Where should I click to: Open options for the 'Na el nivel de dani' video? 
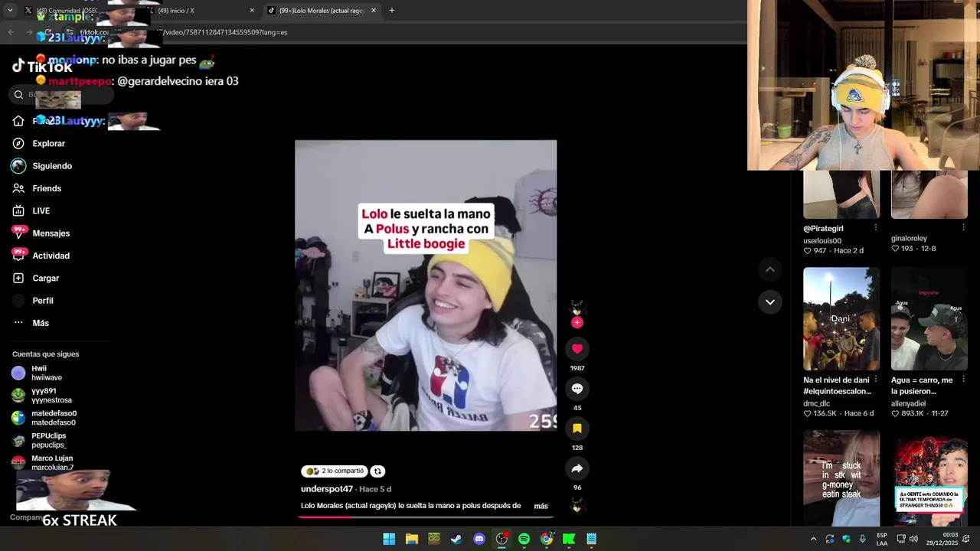pos(875,380)
